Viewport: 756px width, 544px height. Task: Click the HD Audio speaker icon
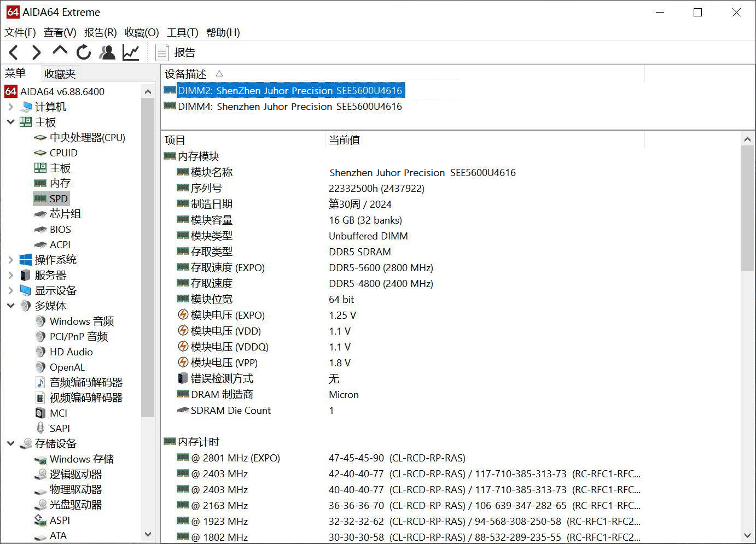(x=40, y=352)
